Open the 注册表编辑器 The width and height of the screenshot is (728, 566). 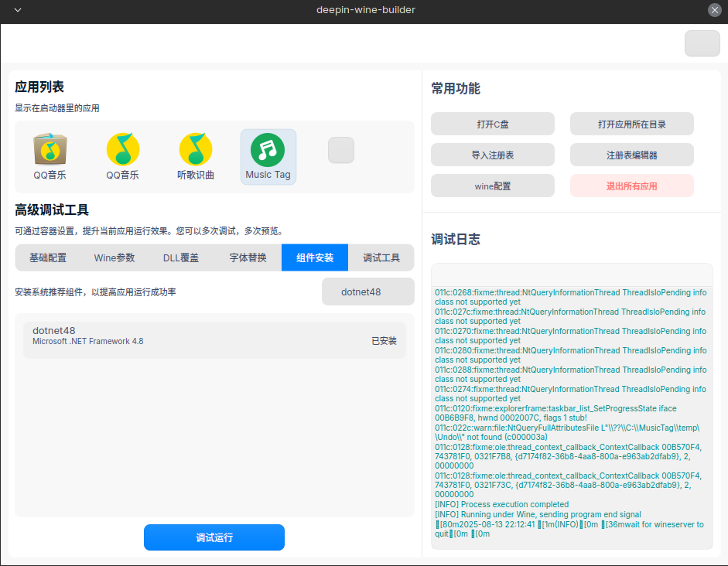pos(632,155)
